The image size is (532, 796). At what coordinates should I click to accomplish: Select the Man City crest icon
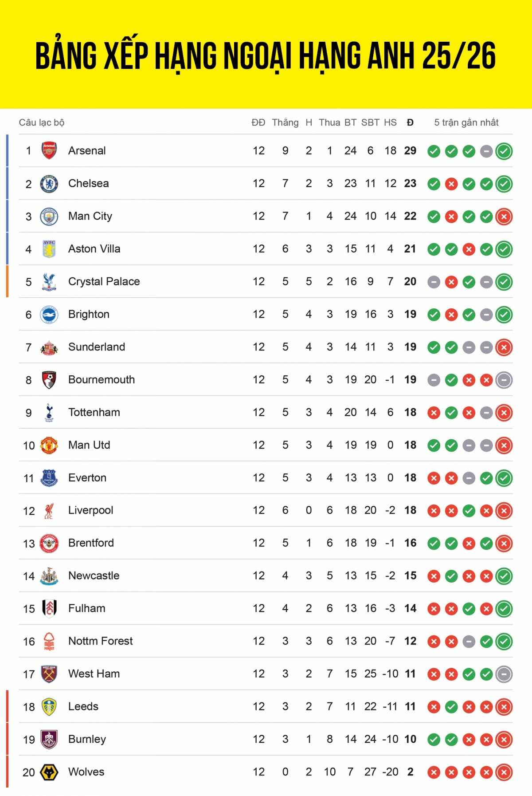pos(49,217)
